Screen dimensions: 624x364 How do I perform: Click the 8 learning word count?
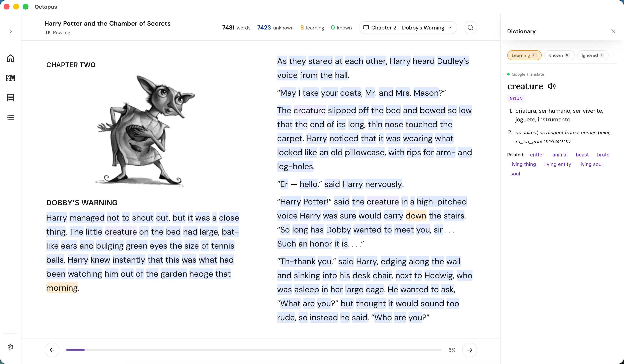pos(312,28)
